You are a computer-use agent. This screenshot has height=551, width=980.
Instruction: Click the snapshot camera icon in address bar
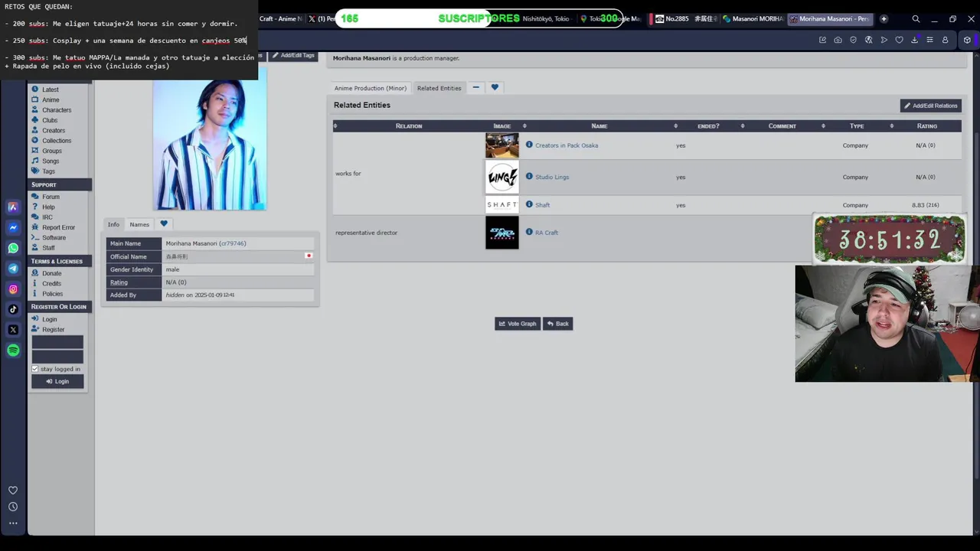(x=838, y=40)
